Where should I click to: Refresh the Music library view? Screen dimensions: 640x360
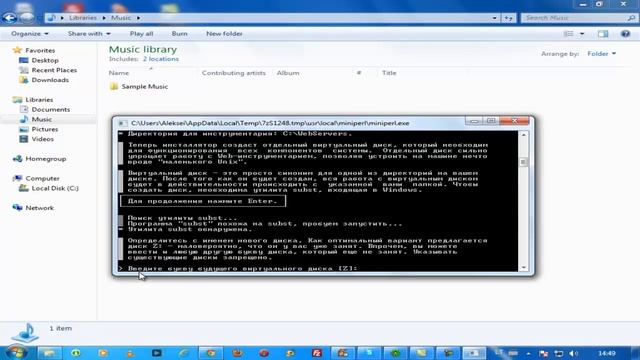509,18
